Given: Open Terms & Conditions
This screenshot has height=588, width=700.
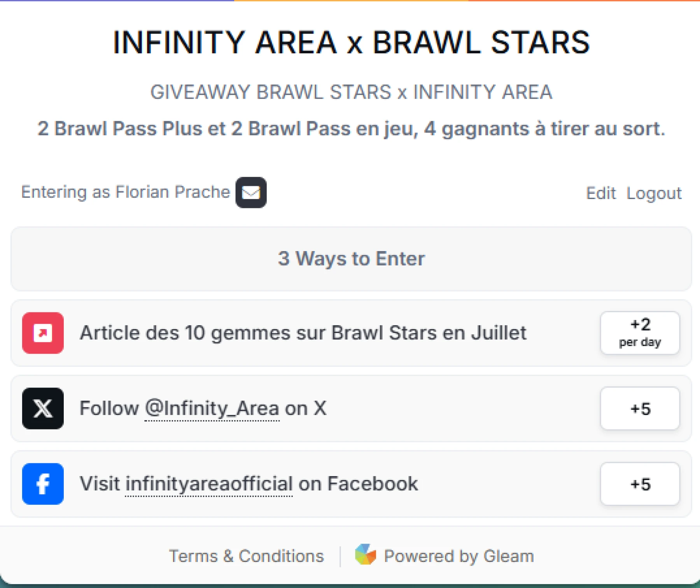Looking at the screenshot, I should [246, 555].
